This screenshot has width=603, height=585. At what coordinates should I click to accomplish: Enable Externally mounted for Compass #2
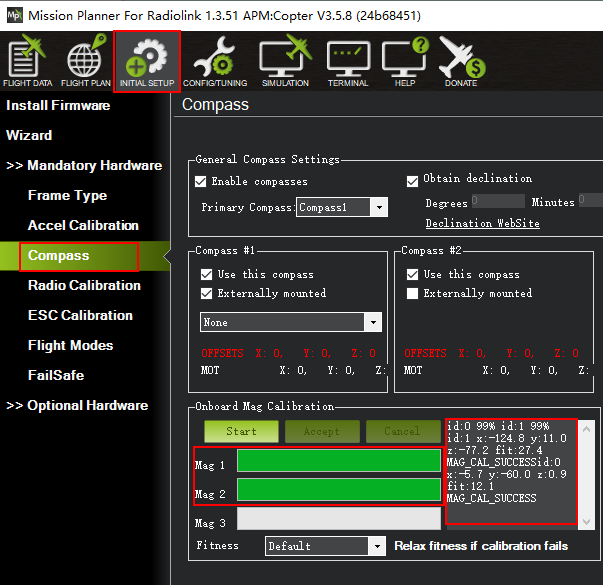pyautogui.click(x=413, y=294)
